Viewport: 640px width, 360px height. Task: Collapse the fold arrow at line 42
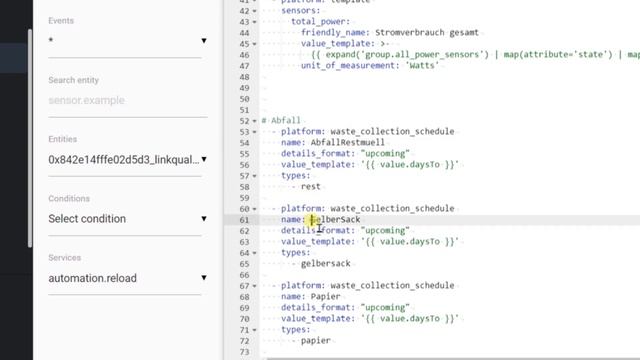(x=255, y=11)
